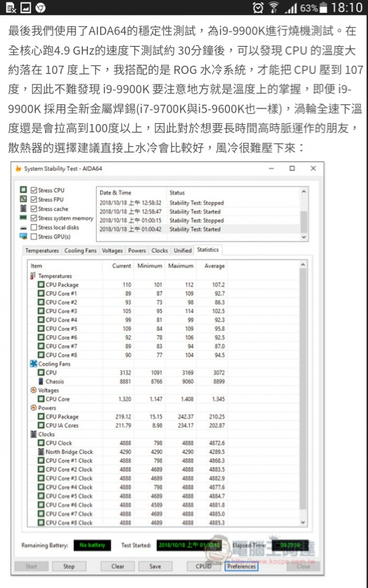Screen dimensions: 368x588
Task: Open the Voltages tab
Action: pyautogui.click(x=112, y=251)
